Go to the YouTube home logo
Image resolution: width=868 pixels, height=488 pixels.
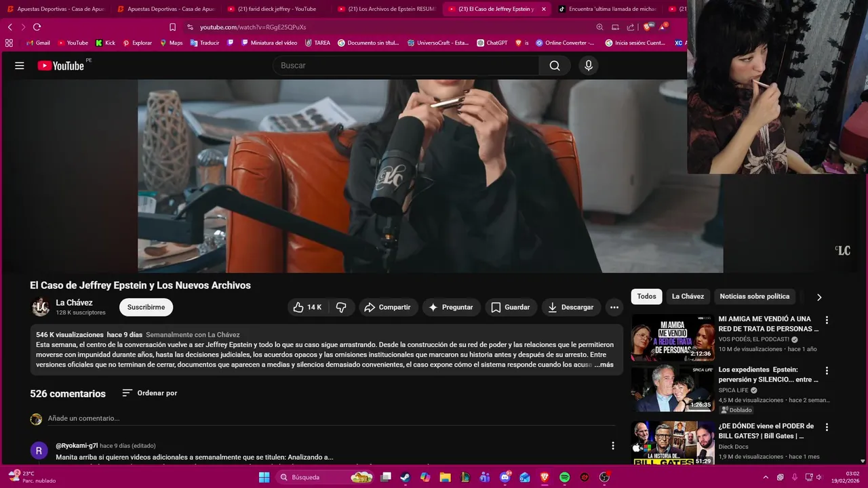coord(61,66)
